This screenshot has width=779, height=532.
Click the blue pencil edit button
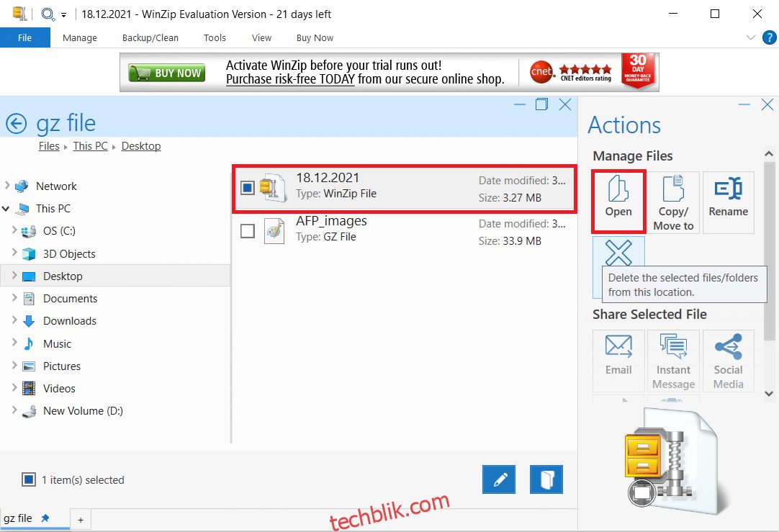click(499, 479)
